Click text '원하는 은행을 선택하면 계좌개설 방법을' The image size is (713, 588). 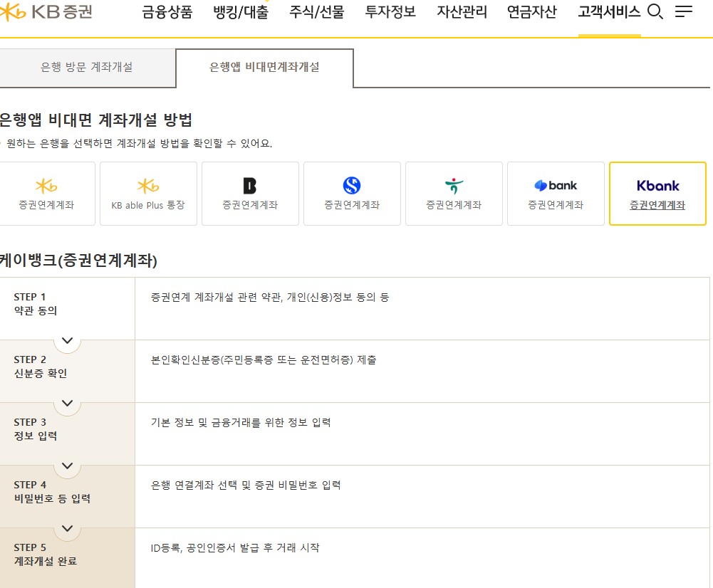click(98, 144)
